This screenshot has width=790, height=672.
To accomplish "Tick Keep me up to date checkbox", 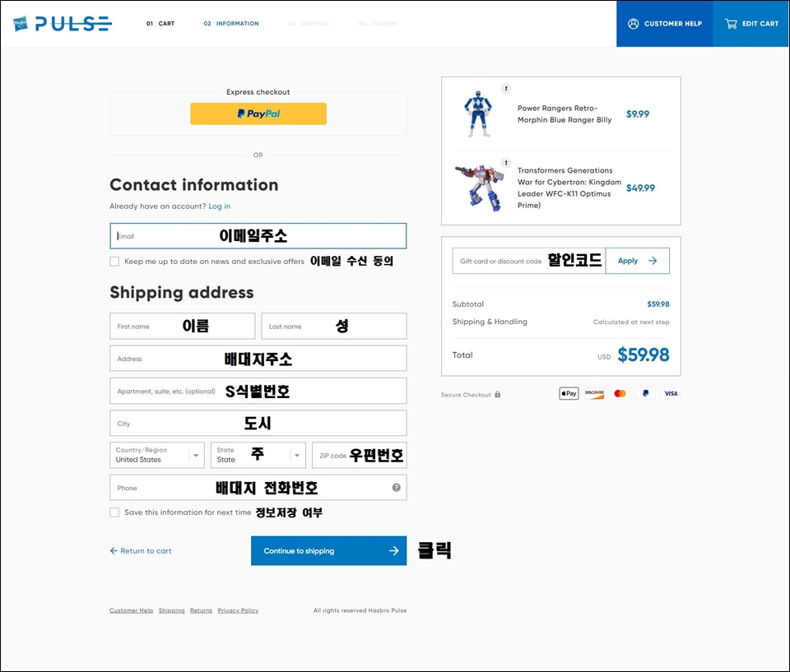I will [114, 262].
